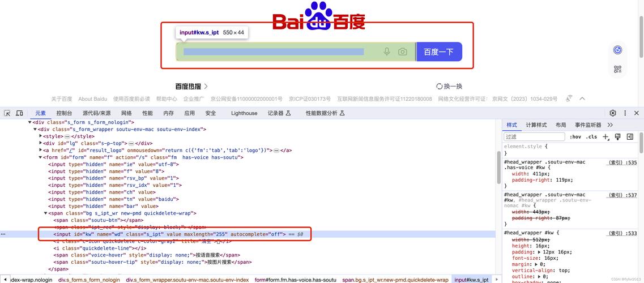Collapse the form#form element node
Image resolution: width=644 pixels, height=283 pixels.
[41, 157]
